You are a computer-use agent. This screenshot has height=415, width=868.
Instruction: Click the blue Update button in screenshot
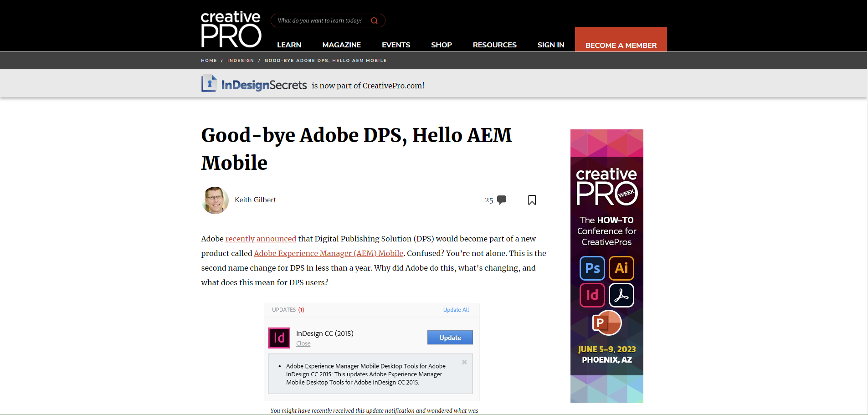pos(450,338)
